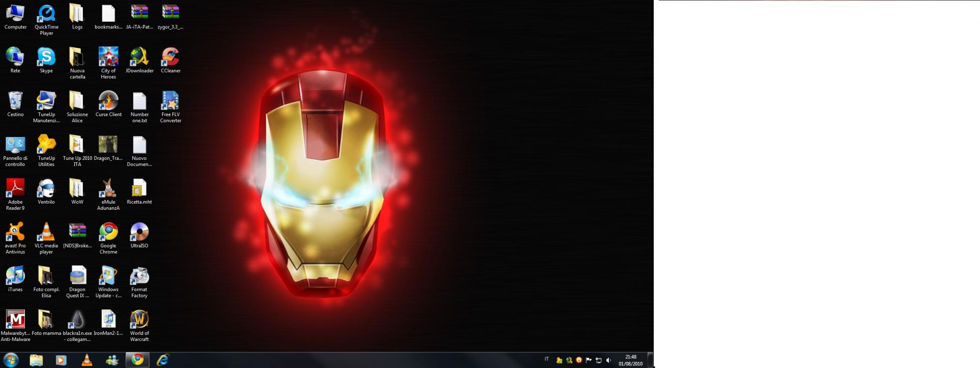
Task: Select the Cestino recycle bin
Action: click(x=15, y=105)
